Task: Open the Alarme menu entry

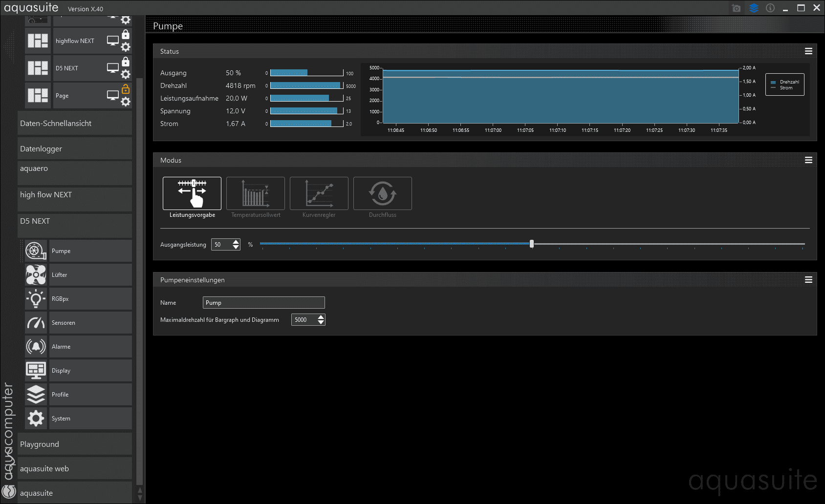Action: pyautogui.click(x=91, y=347)
